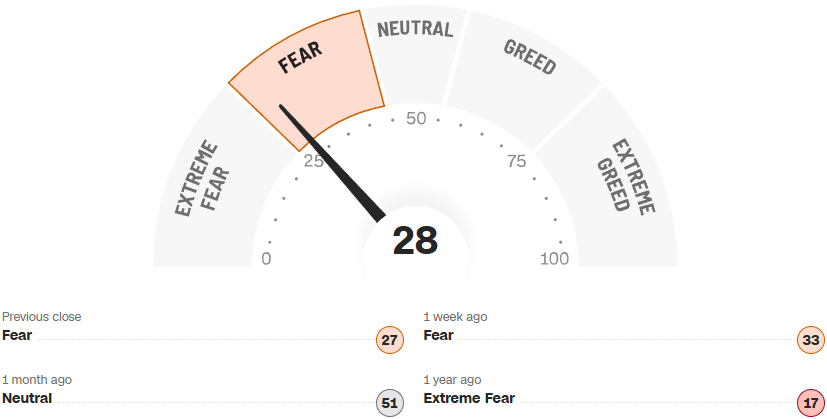Click the large index value 28

(415, 241)
